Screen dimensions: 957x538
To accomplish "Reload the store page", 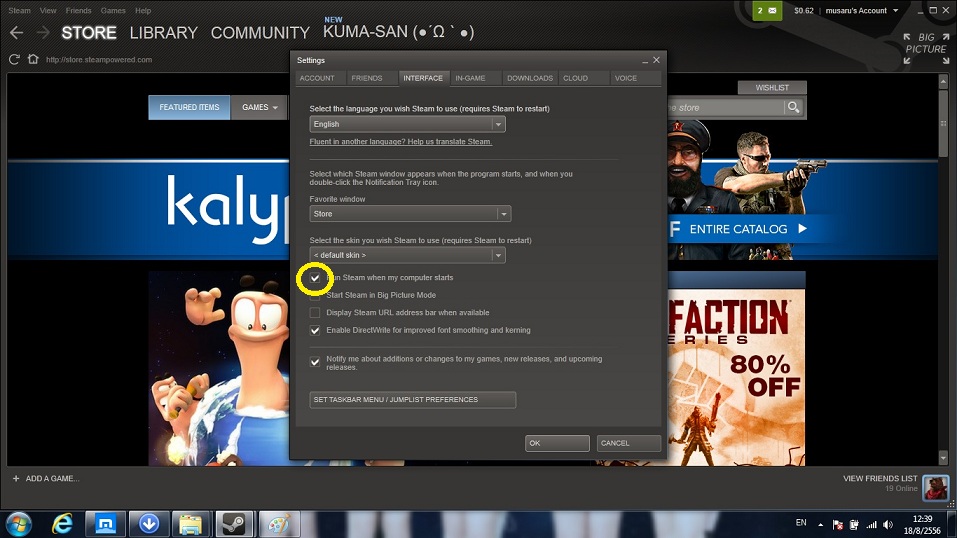I will (14, 59).
